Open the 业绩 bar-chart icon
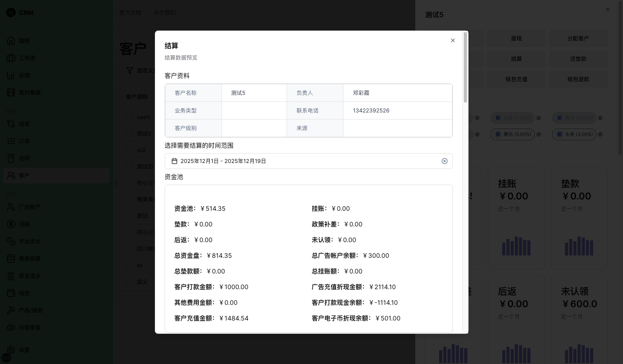The image size is (623, 364). click(x=11, y=75)
